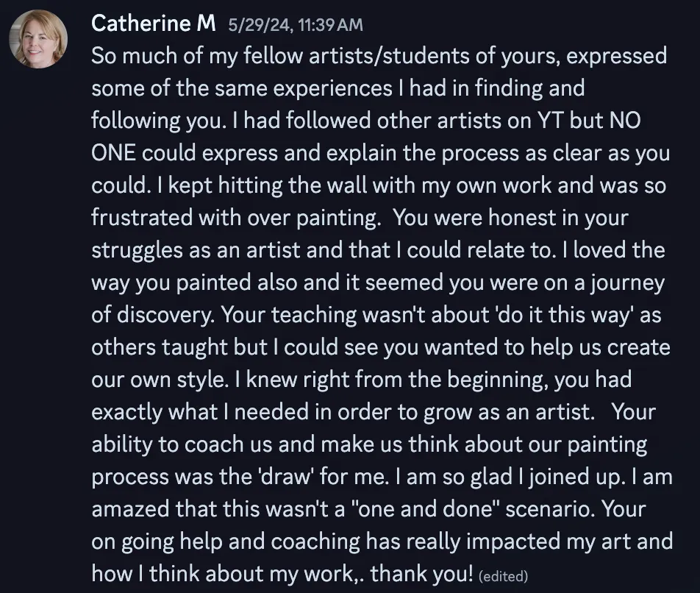This screenshot has height=593, width=700.
Task: Click the phrase 'do it this way'
Action: [x=564, y=314]
